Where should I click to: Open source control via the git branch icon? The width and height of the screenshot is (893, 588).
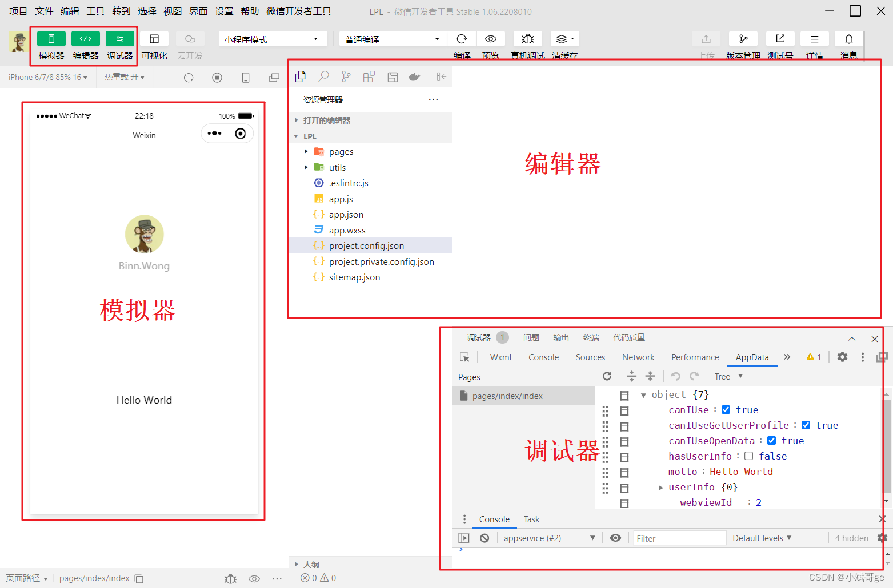(x=346, y=76)
